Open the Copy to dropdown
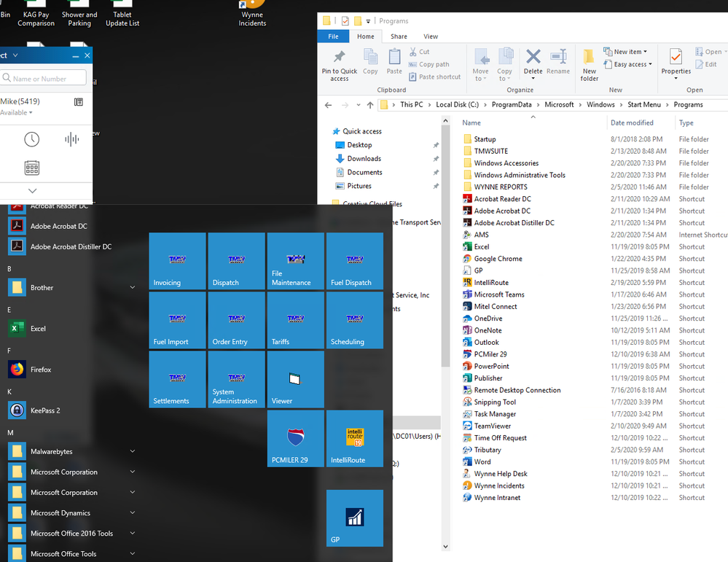Image resolution: width=728 pixels, height=562 pixels. point(504,65)
